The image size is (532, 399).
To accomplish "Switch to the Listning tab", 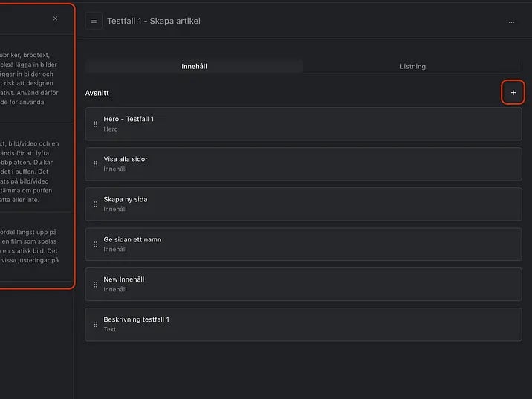I will coord(412,67).
